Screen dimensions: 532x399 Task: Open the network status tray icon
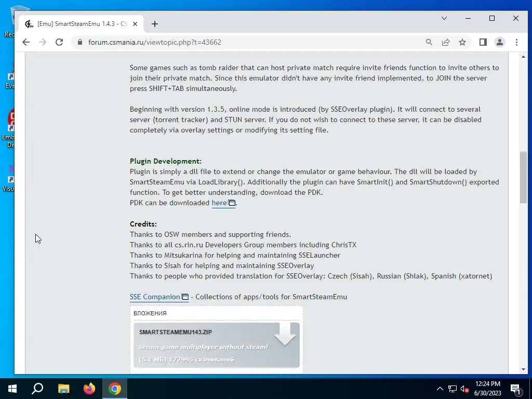pos(453,389)
